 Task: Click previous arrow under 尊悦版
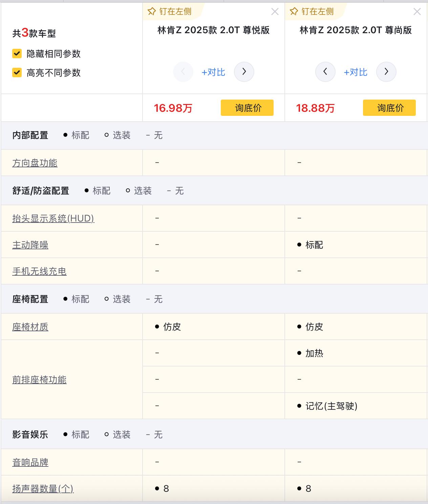(x=183, y=72)
